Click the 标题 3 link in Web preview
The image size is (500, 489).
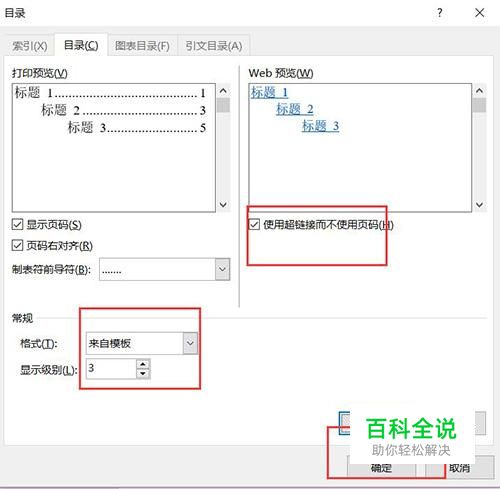(x=320, y=126)
